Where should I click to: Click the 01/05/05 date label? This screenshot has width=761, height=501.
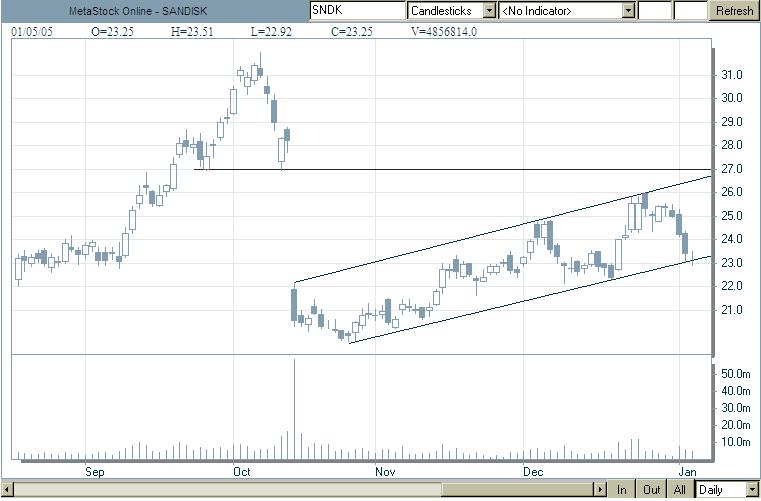tap(32, 32)
